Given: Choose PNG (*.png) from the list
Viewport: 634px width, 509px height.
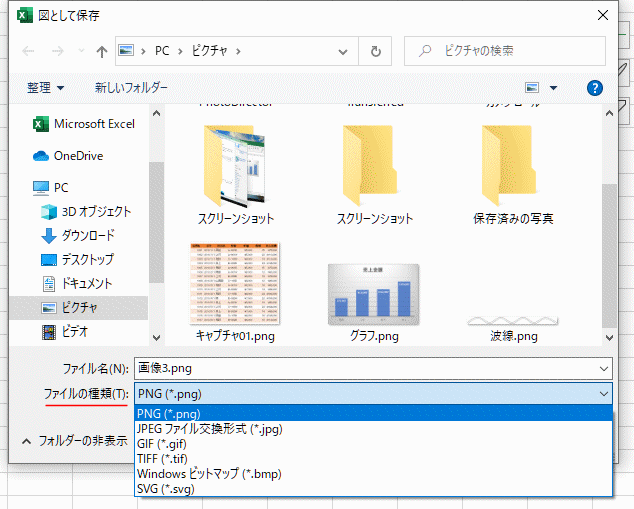Looking at the screenshot, I should [x=373, y=414].
